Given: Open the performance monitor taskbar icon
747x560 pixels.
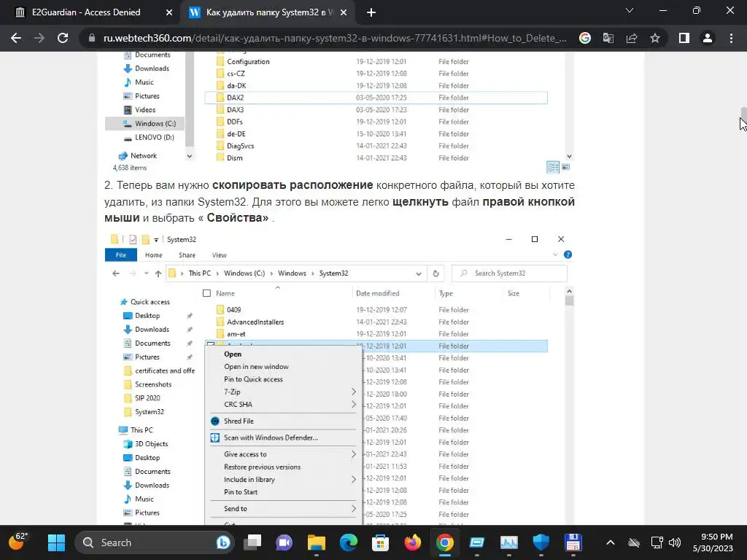Looking at the screenshot, I should pyautogui.click(x=508, y=542).
